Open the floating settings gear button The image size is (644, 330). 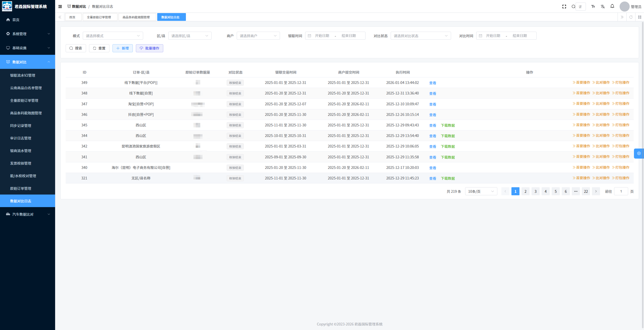pyautogui.click(x=639, y=153)
